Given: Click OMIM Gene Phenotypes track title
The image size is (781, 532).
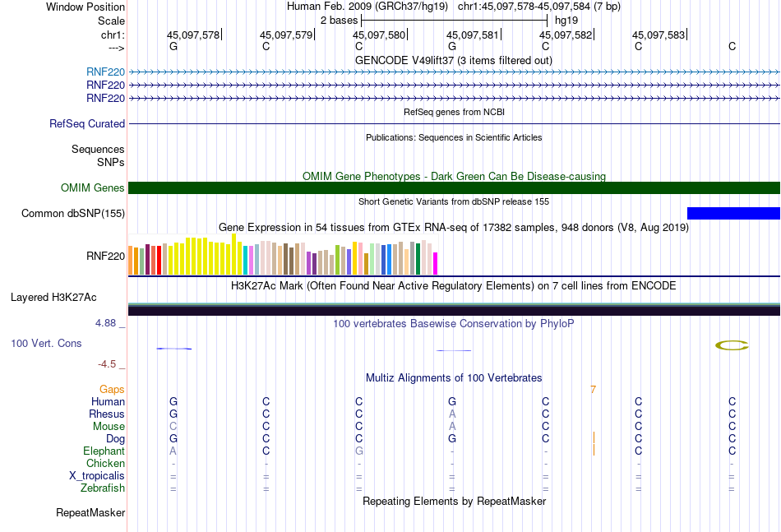Looking at the screenshot, I should tap(454, 176).
